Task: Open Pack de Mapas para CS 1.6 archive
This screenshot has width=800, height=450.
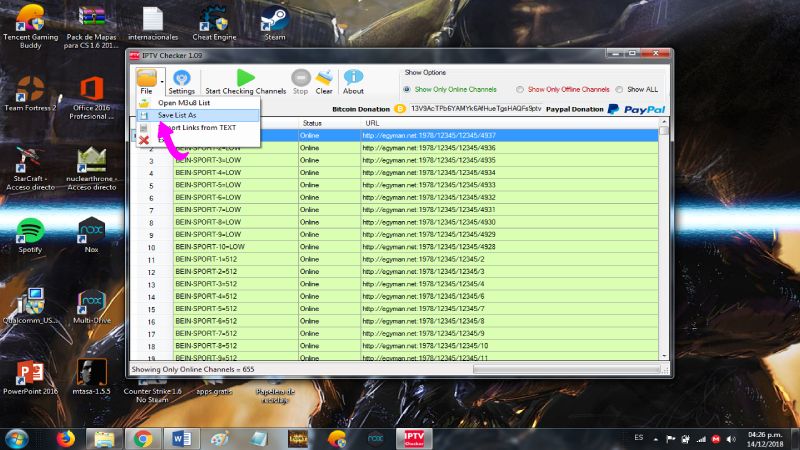Action: point(92,27)
